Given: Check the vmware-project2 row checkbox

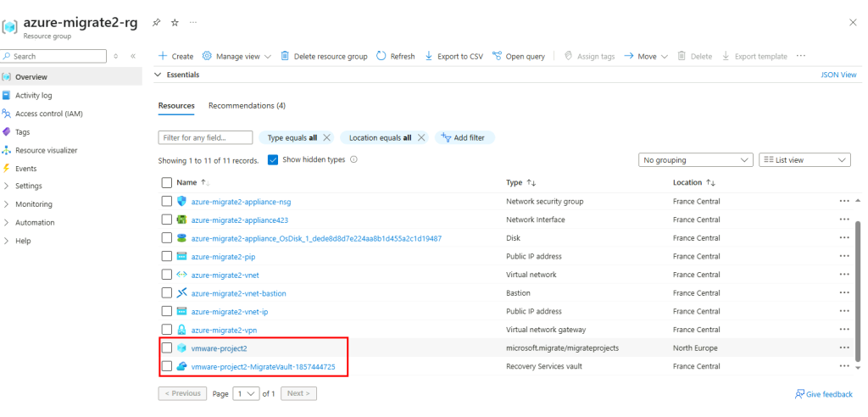Looking at the screenshot, I should [x=167, y=347].
